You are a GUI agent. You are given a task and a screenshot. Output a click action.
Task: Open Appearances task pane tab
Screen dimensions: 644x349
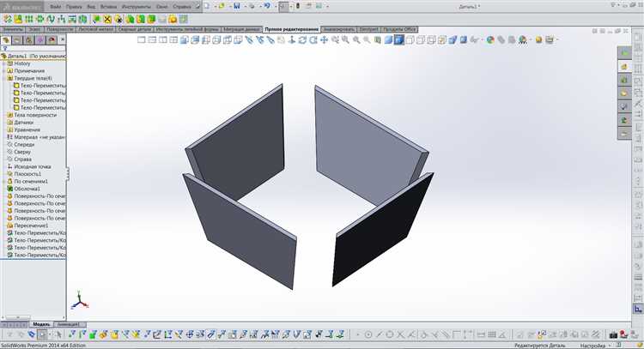click(x=624, y=120)
